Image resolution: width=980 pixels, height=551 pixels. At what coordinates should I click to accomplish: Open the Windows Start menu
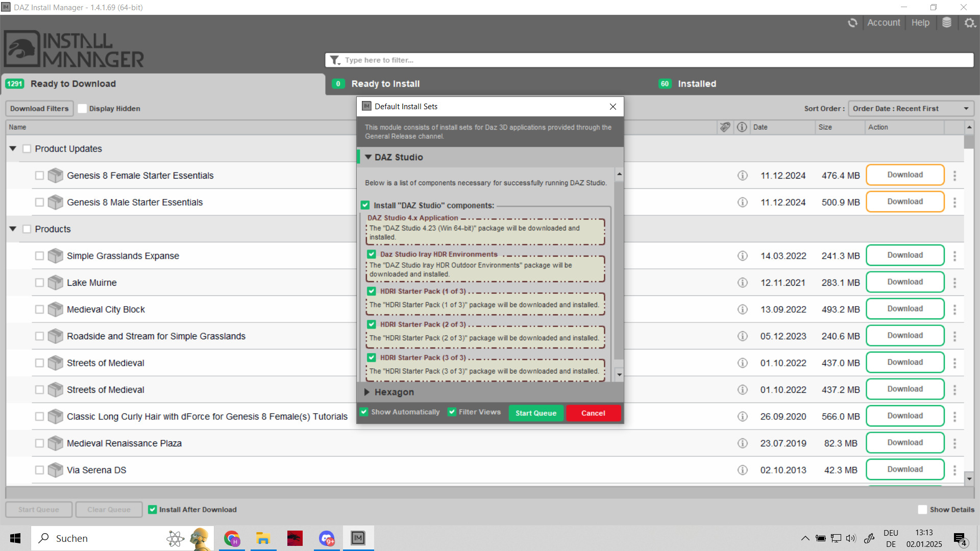15,538
